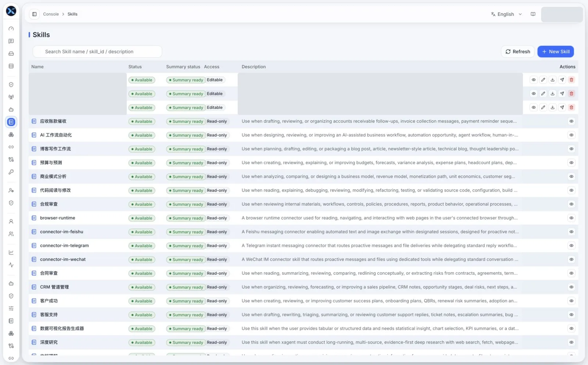Viewport: 588px width, 365px height.
Task: Open the user group icon in sidebar
Action: pyautogui.click(x=11, y=234)
